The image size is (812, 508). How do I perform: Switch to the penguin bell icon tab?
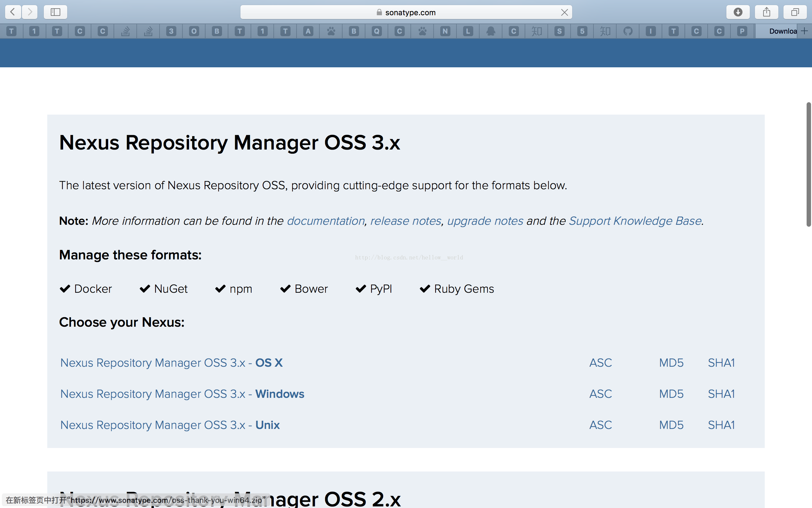pyautogui.click(x=491, y=31)
